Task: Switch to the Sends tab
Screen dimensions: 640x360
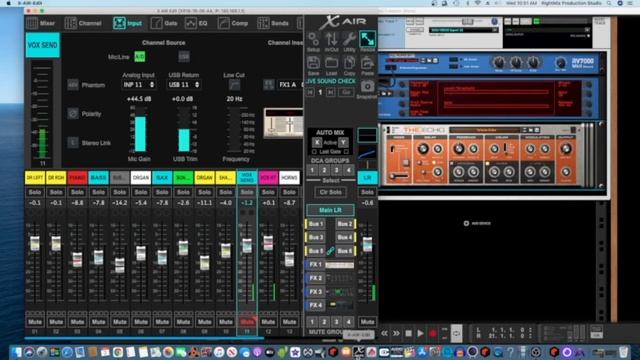Action: pos(273,23)
